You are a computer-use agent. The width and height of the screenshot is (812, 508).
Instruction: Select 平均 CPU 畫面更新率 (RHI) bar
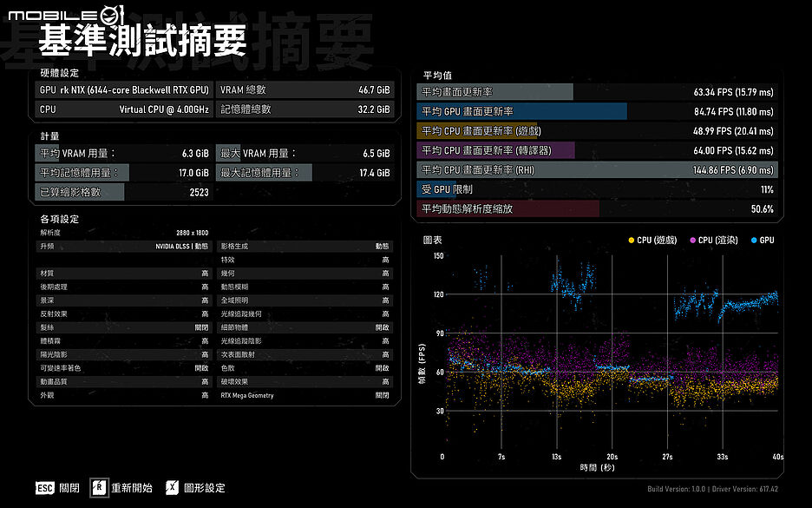(x=597, y=170)
